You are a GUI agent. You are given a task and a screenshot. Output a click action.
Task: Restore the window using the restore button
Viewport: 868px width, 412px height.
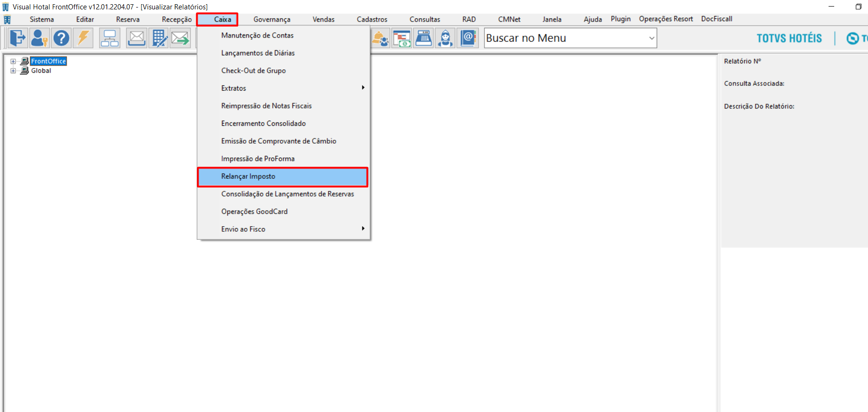coord(858,7)
